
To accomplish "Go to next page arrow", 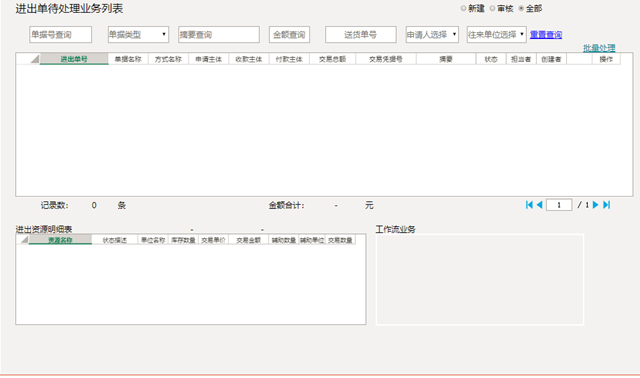I will pyautogui.click(x=596, y=205).
